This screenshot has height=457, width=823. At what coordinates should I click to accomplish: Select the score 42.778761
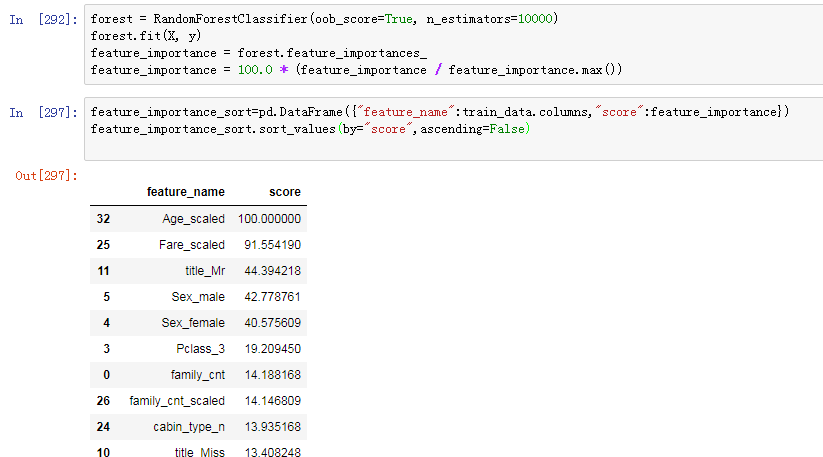tap(272, 297)
